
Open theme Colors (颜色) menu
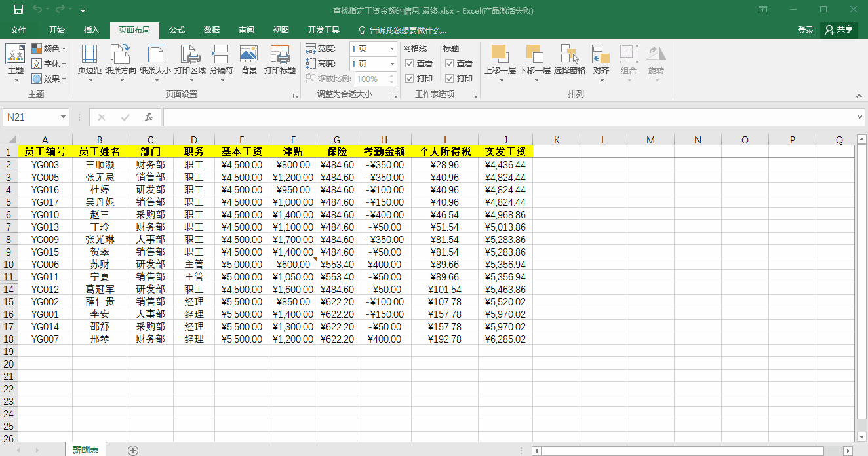click(49, 48)
